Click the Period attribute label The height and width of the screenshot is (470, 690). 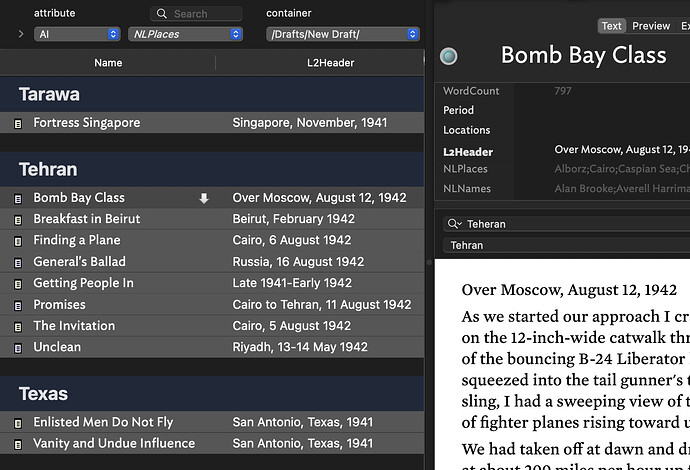tap(459, 110)
